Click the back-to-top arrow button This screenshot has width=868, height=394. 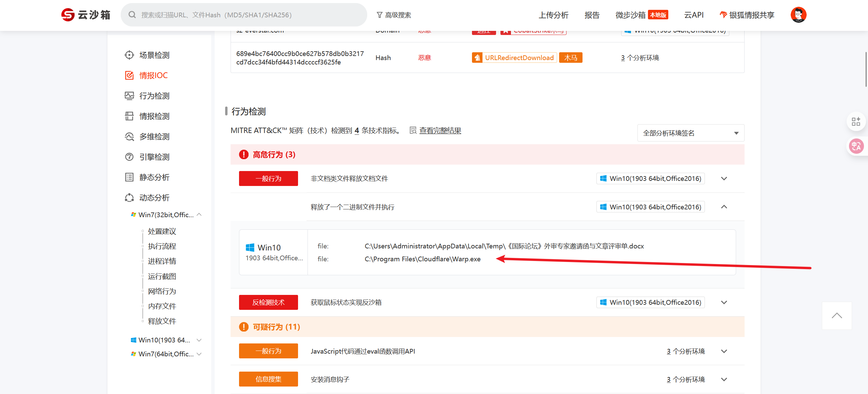click(x=836, y=316)
